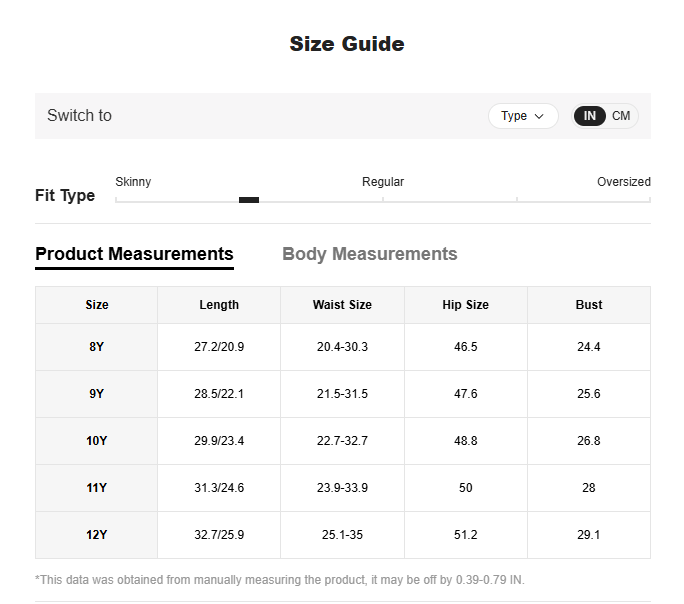Click the Fit Type slider marker

[249, 200]
